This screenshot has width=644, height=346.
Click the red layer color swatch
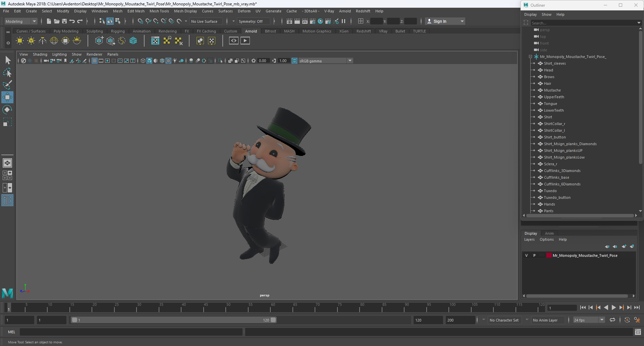(x=549, y=255)
